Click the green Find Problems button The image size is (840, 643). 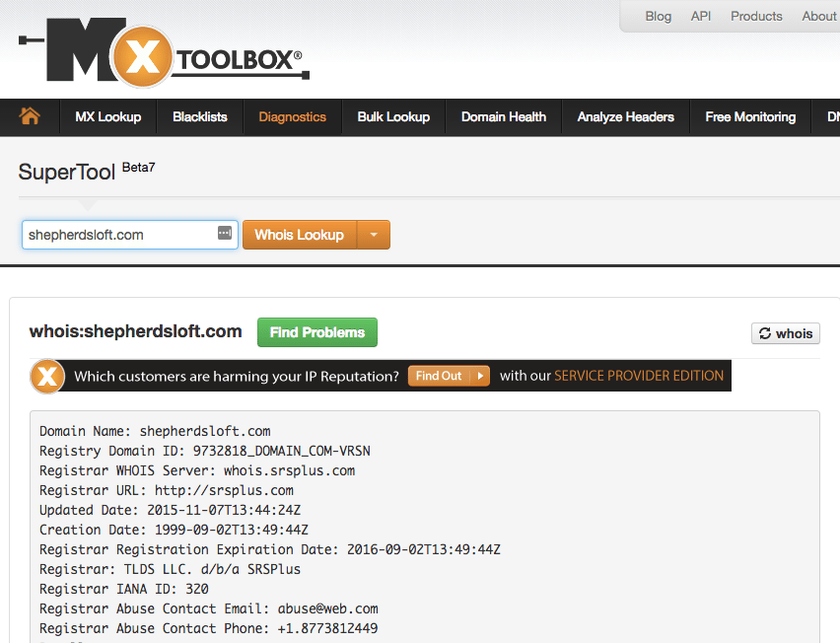[x=317, y=332]
